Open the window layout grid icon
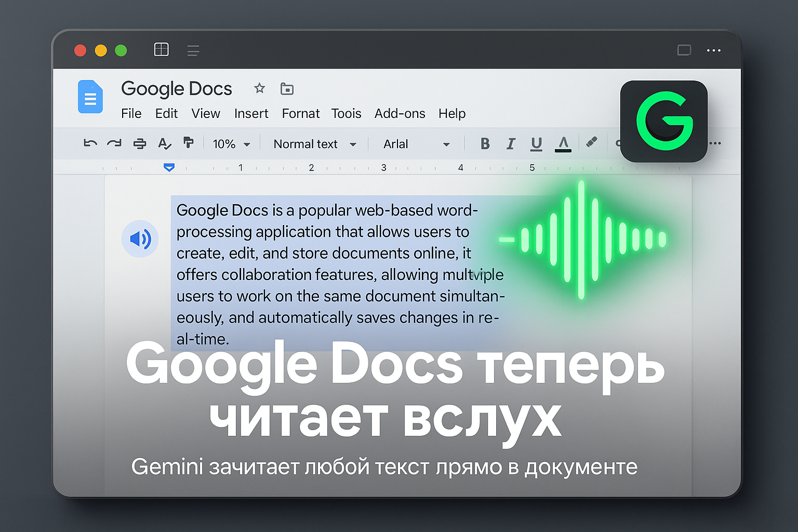The height and width of the screenshot is (532, 798). pyautogui.click(x=162, y=49)
